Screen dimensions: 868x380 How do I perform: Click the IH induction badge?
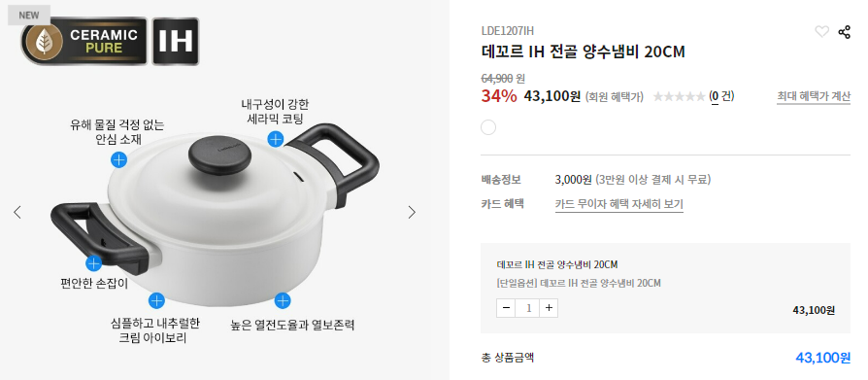176,42
